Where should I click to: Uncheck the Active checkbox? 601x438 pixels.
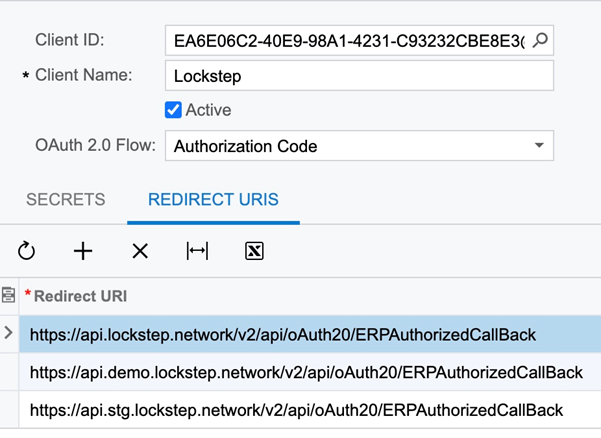coord(173,110)
